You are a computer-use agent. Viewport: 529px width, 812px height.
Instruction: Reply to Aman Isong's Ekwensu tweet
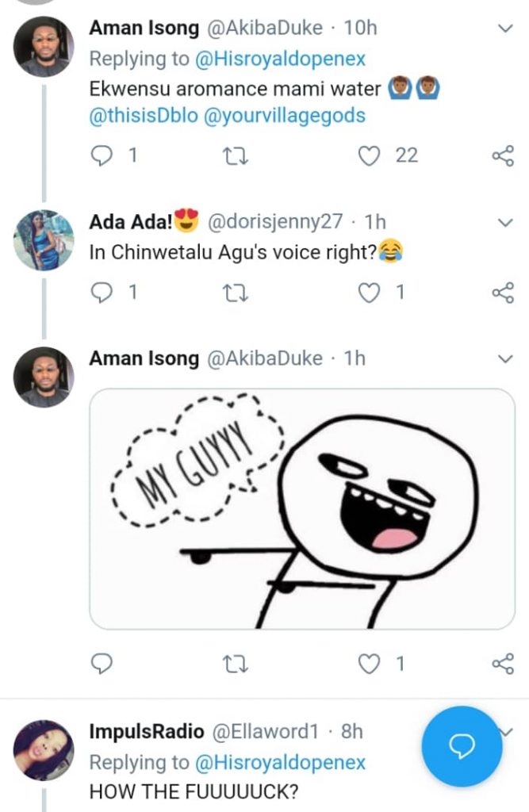pyautogui.click(x=102, y=156)
